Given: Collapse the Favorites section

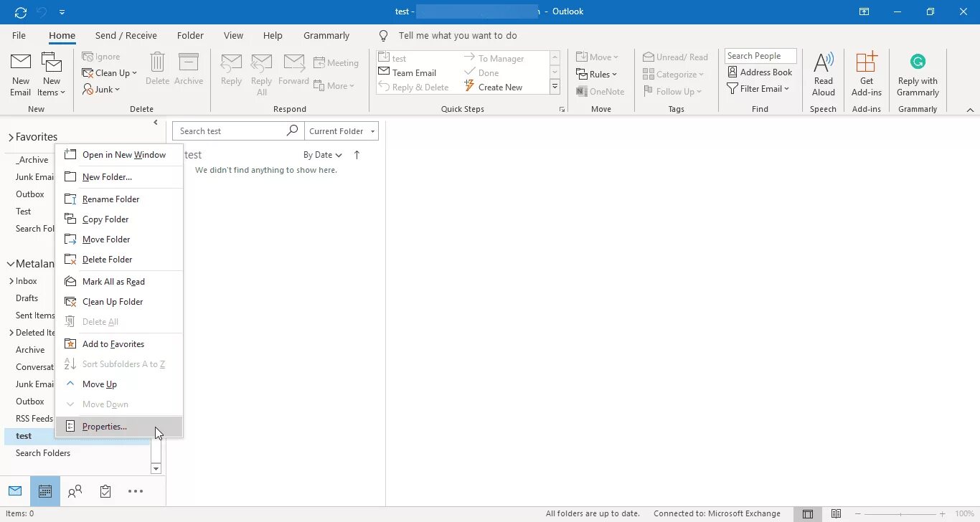Looking at the screenshot, I should click(x=11, y=138).
